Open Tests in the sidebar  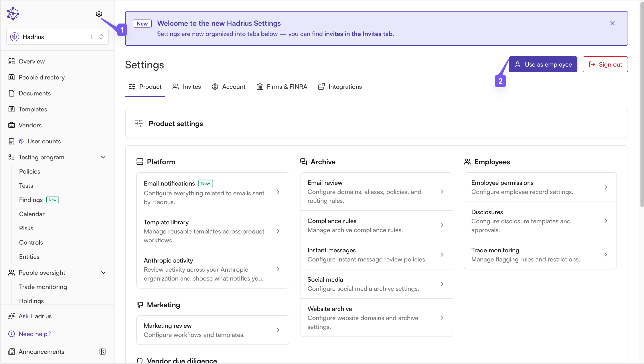pyautogui.click(x=26, y=186)
